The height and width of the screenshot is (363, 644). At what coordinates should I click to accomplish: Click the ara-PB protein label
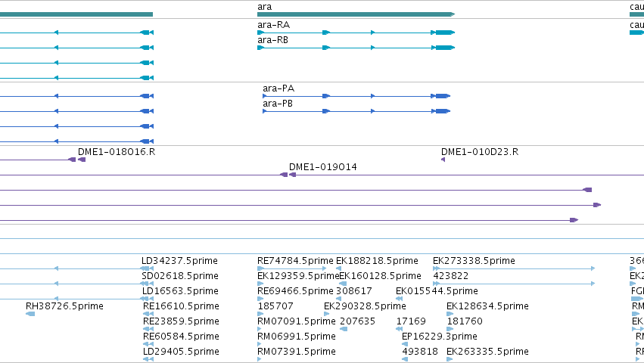278,104
